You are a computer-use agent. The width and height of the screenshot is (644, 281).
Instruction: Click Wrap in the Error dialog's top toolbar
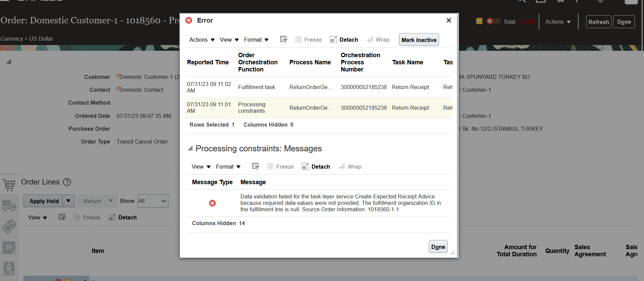378,40
